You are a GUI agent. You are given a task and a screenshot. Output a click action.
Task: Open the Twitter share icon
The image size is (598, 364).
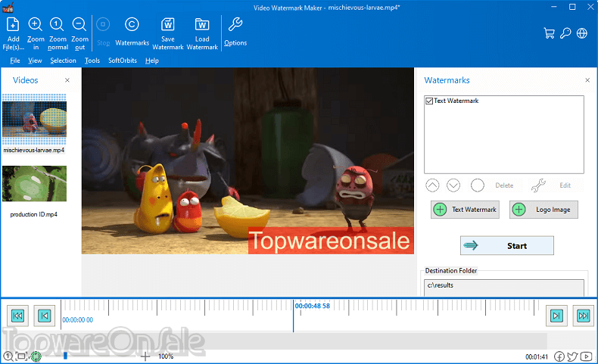tap(572, 356)
